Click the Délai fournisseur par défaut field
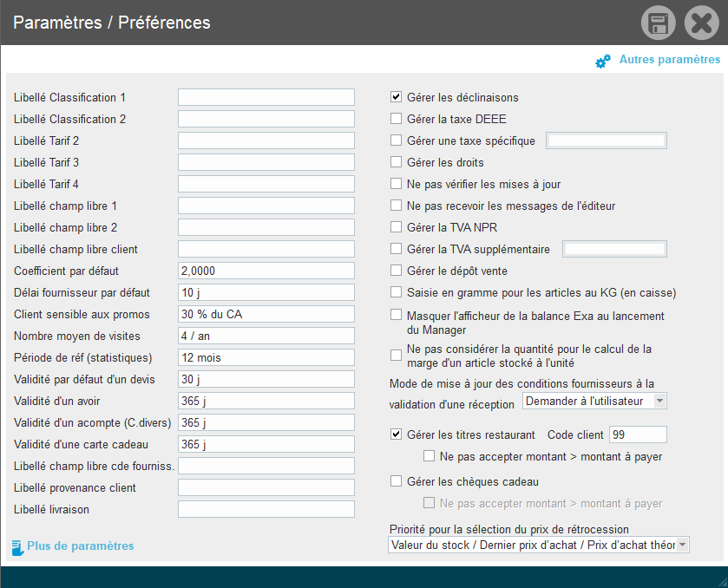Viewport: 728px width, 588px height. pos(266,292)
